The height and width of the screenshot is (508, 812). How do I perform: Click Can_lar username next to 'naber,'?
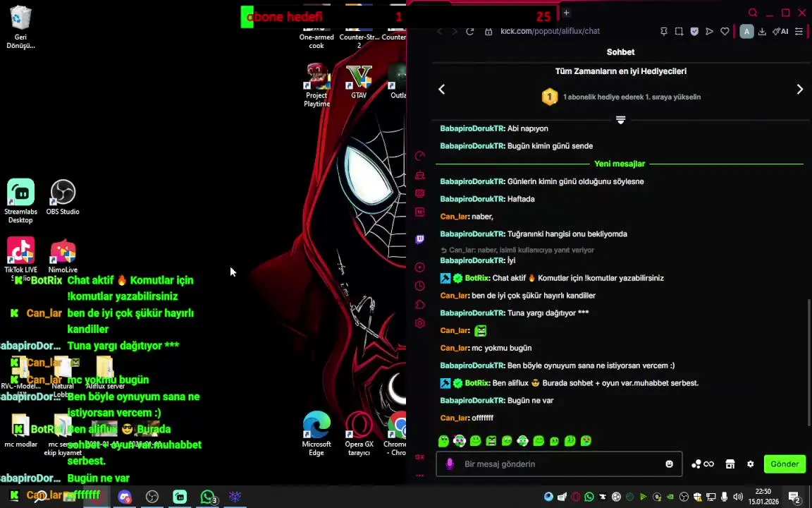[x=455, y=217]
